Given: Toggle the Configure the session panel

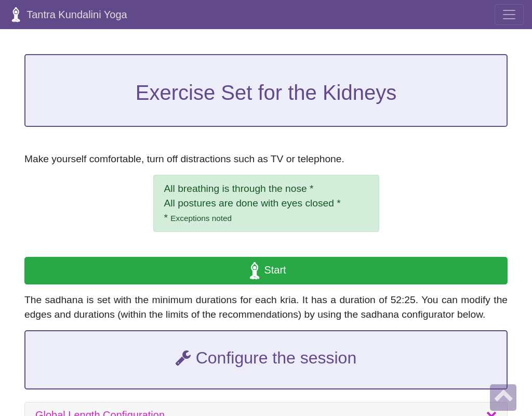Looking at the screenshot, I should point(266,359).
